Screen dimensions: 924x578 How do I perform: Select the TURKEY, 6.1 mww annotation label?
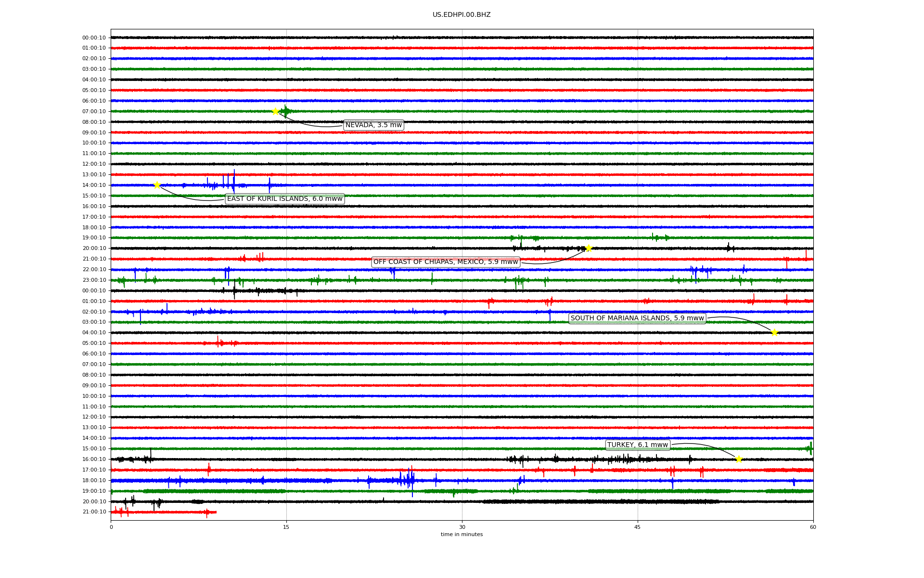pos(638,445)
